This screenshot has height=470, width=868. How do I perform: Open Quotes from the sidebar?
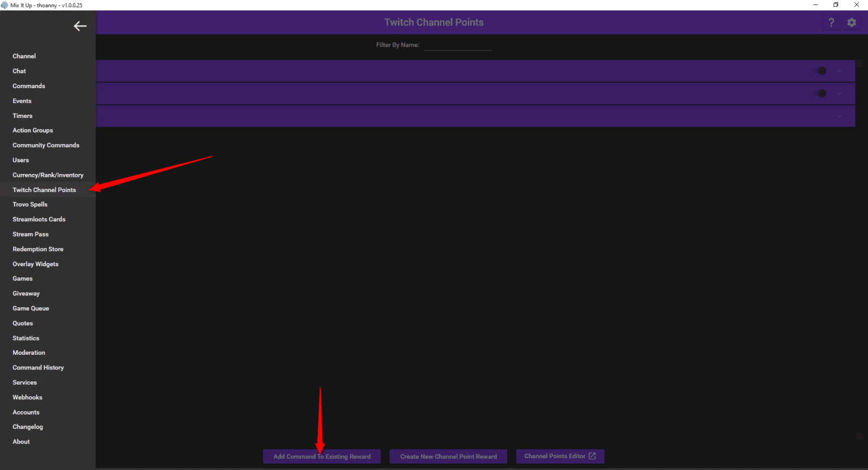pyautogui.click(x=23, y=323)
